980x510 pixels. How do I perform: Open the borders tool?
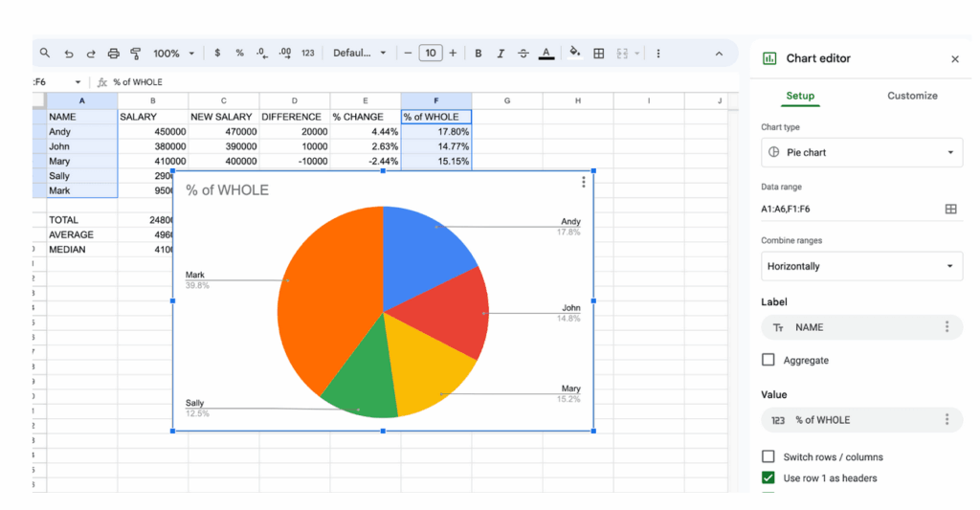point(599,54)
